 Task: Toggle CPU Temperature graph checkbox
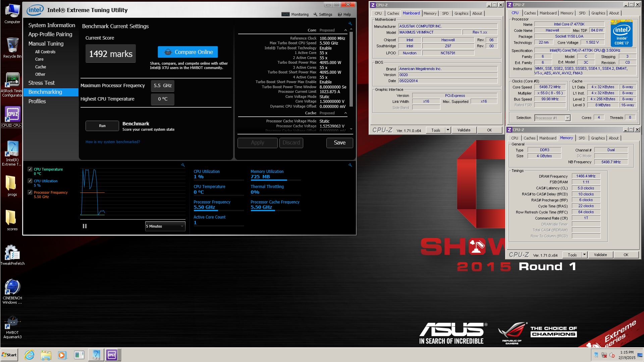click(30, 169)
